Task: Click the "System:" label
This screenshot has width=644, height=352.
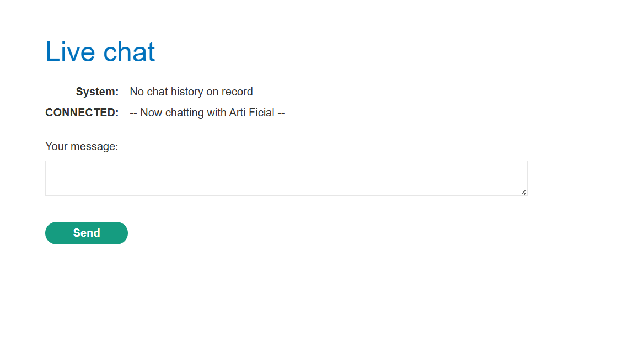Action: coord(97,92)
